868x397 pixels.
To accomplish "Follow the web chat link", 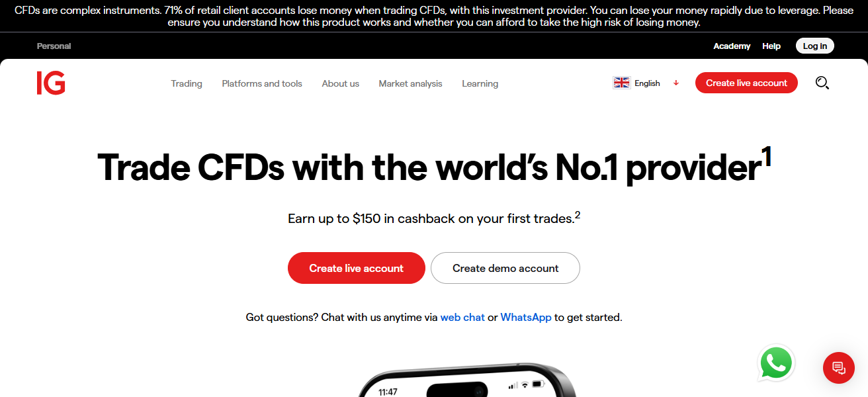I will pos(462,317).
